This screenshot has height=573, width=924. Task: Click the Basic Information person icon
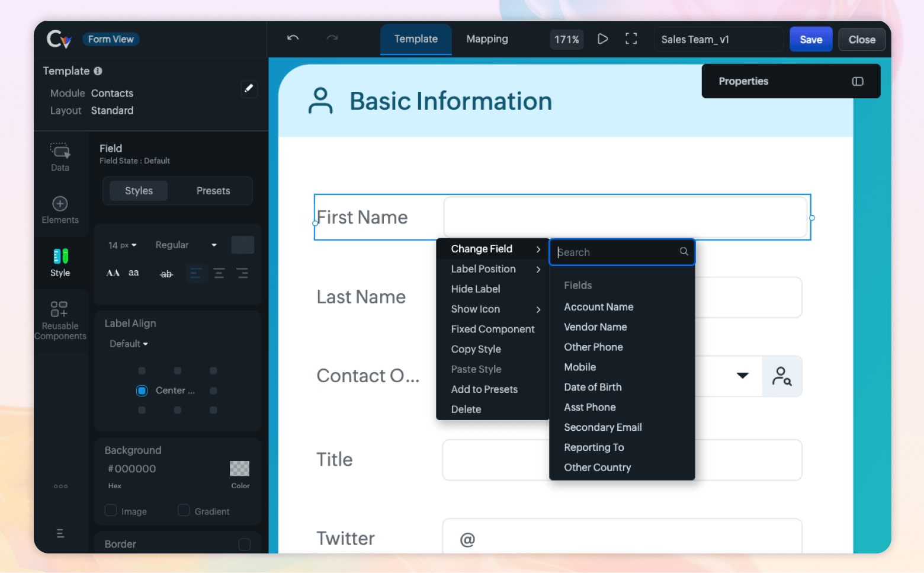pyautogui.click(x=320, y=101)
